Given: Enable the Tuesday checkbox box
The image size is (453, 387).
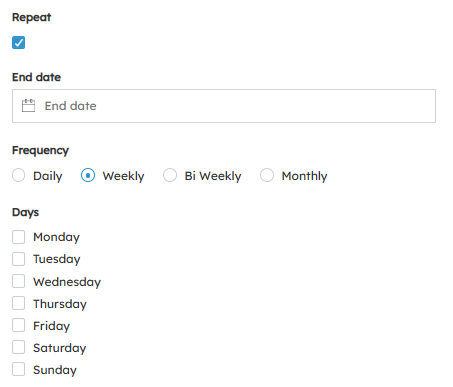Looking at the screenshot, I should tap(18, 259).
